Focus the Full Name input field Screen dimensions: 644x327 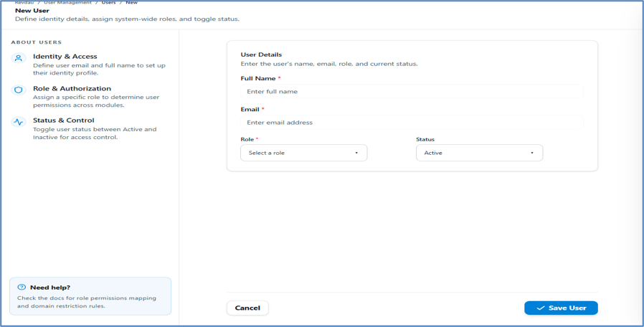click(x=412, y=91)
